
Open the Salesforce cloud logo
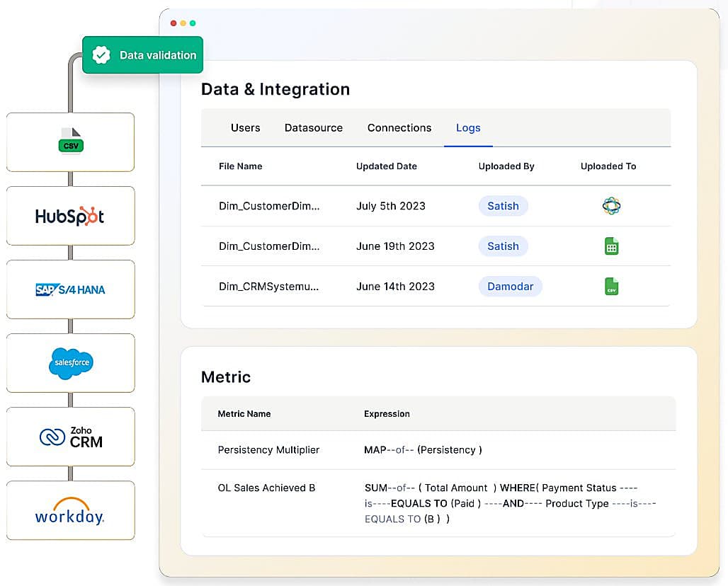(71, 363)
